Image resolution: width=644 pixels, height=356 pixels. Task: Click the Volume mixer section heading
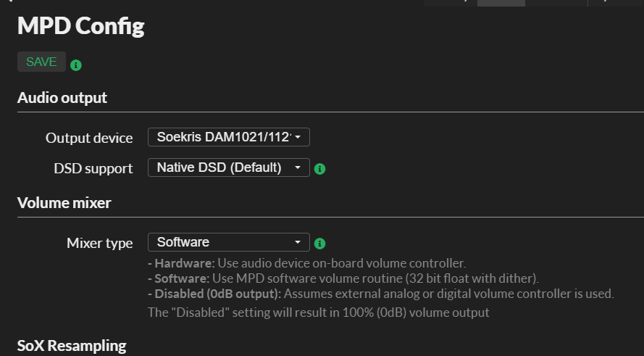click(64, 203)
